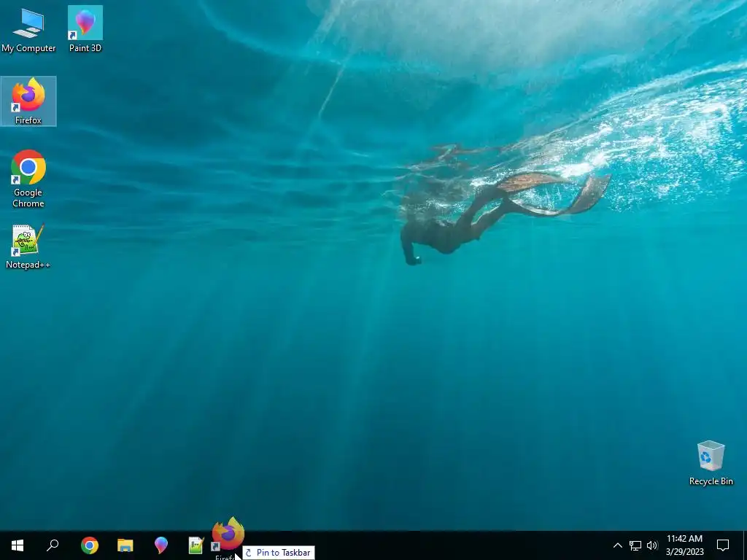Launch Chrome from the taskbar
This screenshot has width=747, height=560.
click(90, 545)
